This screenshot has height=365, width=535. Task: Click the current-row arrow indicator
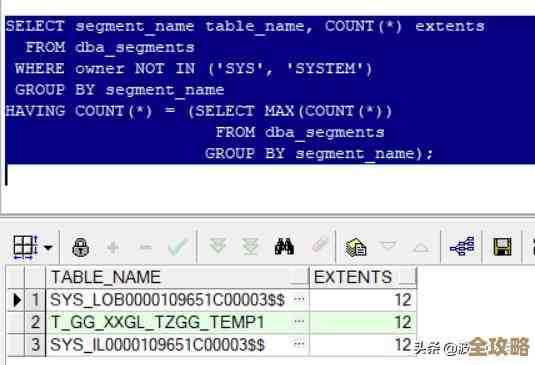(x=16, y=300)
